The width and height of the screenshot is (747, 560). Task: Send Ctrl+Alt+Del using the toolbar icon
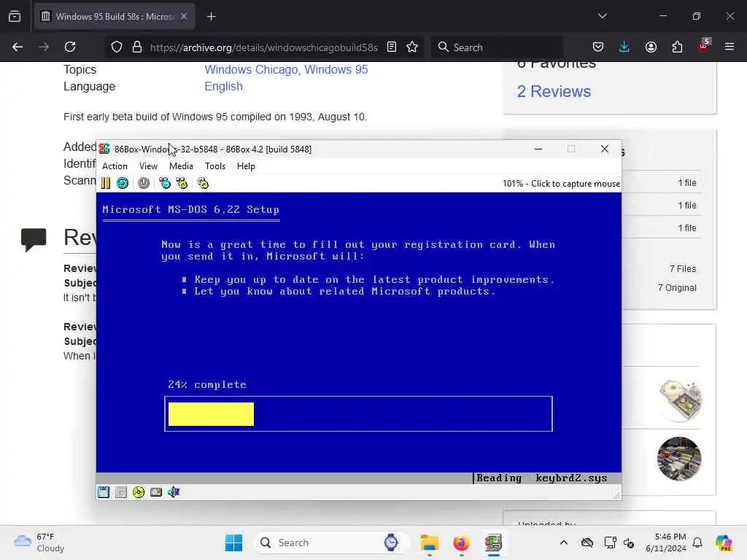165,183
